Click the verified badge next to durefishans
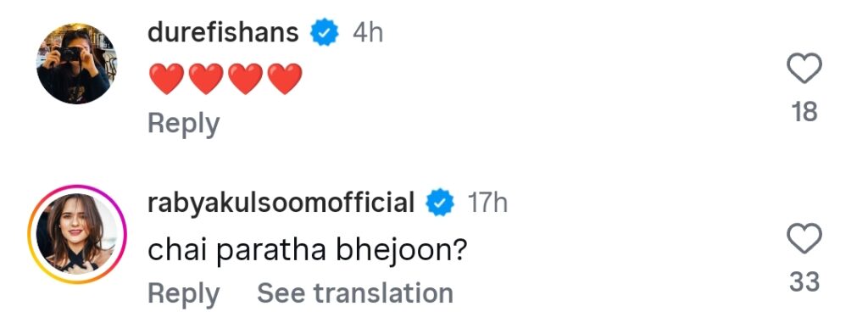Screen dimensions: 868x334 (325, 34)
